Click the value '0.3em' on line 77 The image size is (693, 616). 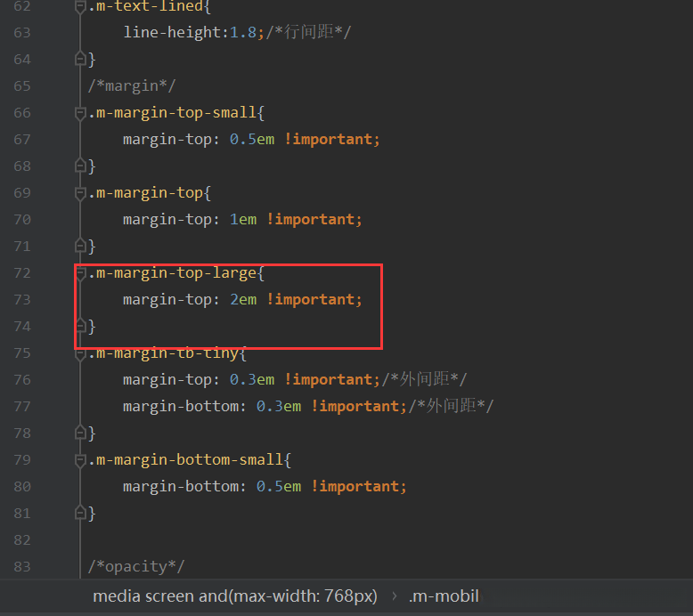[279, 406]
